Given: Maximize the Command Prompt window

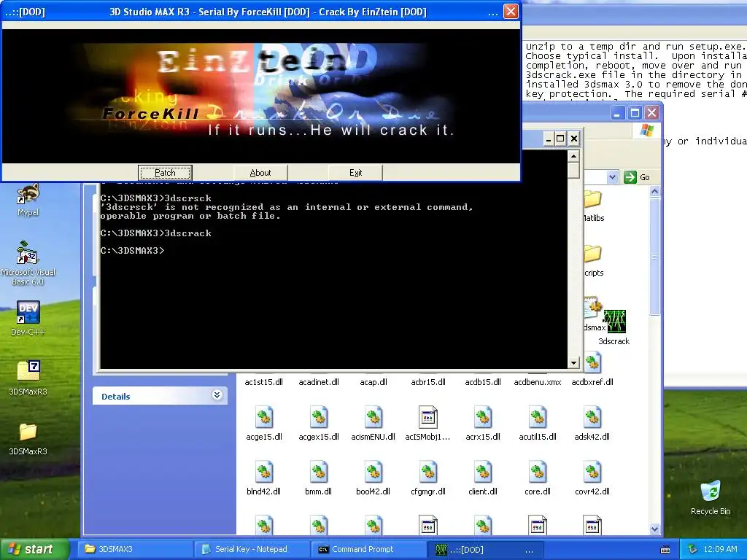Looking at the screenshot, I should (x=561, y=139).
